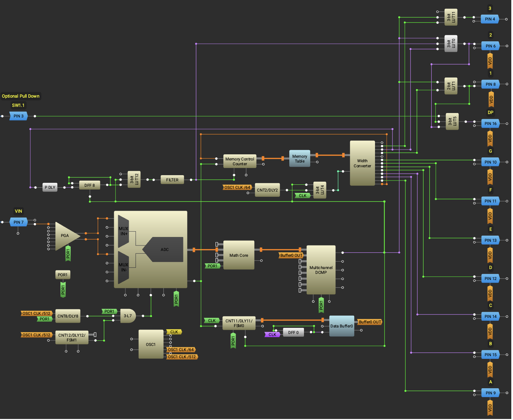Image resolution: width=513 pixels, height=420 pixels.
Task: Click the DFF 8 flip-flop block
Action: point(89,185)
